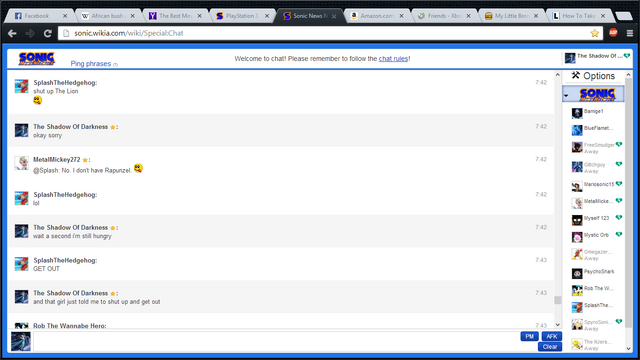Click the Clear button
This screenshot has width=640, height=360.
tap(550, 347)
